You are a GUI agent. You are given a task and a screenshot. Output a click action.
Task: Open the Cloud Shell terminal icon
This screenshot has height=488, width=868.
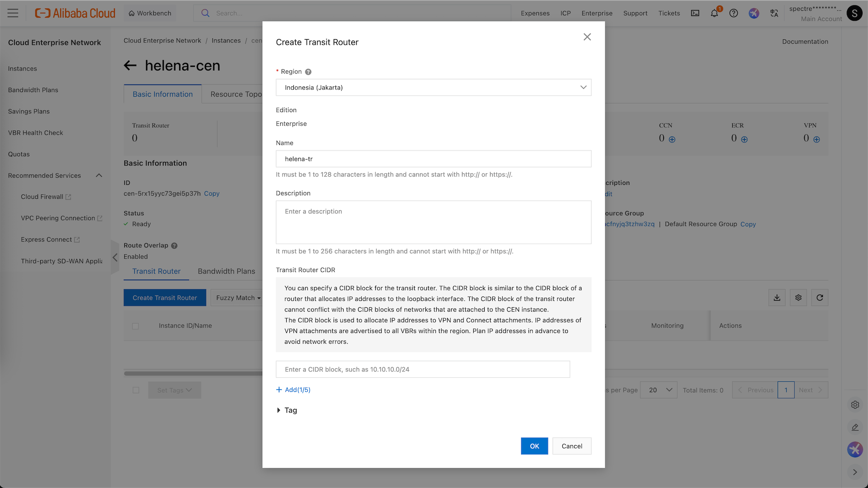tap(695, 13)
